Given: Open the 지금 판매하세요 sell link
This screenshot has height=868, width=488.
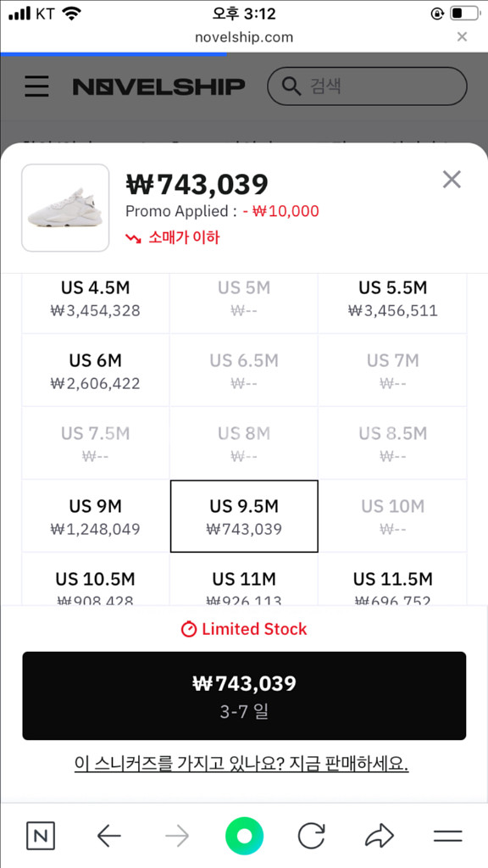Looking at the screenshot, I should (244, 763).
